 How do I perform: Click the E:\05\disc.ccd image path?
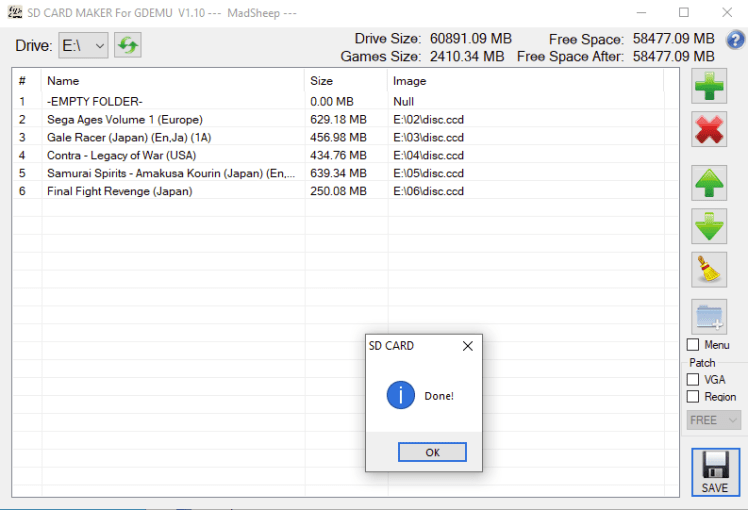point(428,173)
